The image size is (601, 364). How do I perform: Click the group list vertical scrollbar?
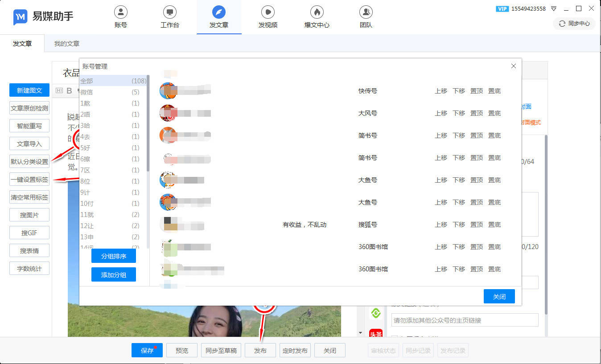tap(148, 125)
